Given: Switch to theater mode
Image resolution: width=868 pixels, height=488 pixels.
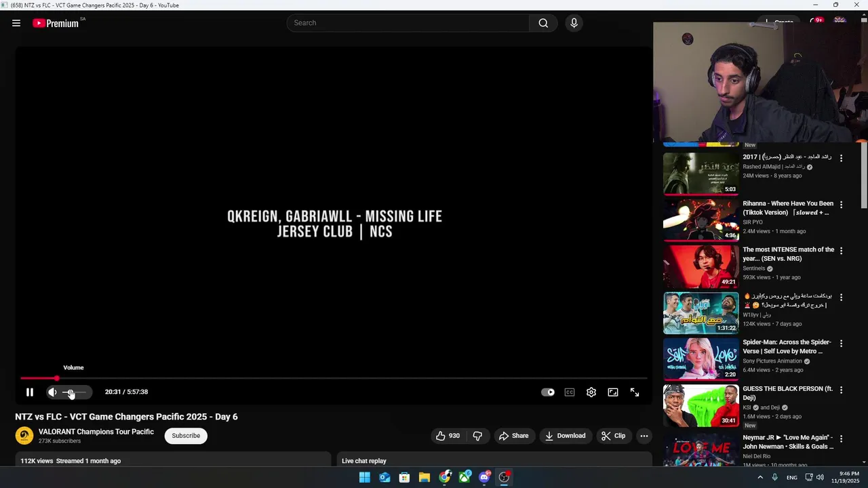Looking at the screenshot, I should pyautogui.click(x=613, y=392).
